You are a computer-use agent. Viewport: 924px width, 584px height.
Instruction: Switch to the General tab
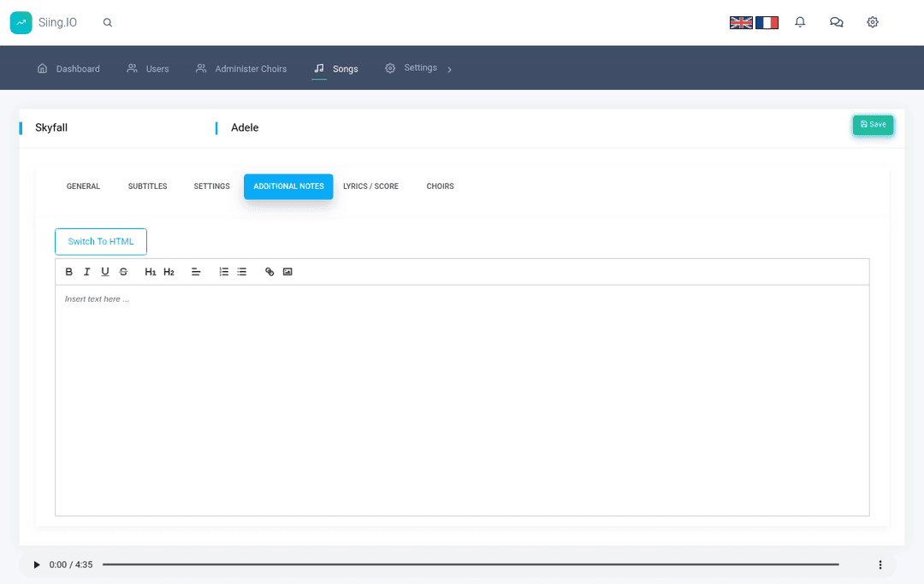pyautogui.click(x=83, y=186)
